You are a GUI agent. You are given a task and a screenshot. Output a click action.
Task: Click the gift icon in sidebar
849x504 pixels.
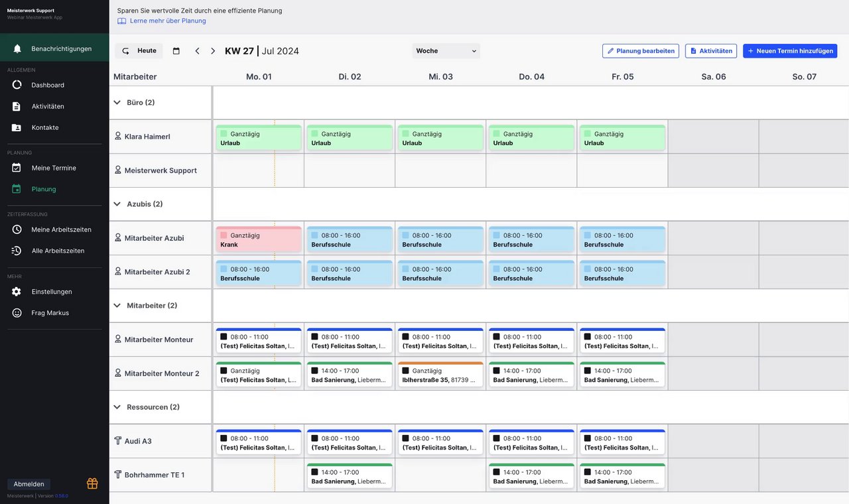(92, 483)
